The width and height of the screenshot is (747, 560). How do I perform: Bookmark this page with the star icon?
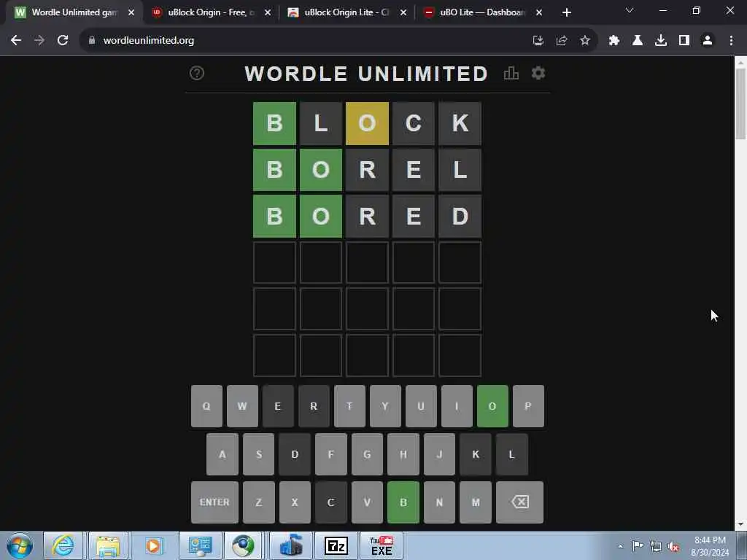pos(585,41)
